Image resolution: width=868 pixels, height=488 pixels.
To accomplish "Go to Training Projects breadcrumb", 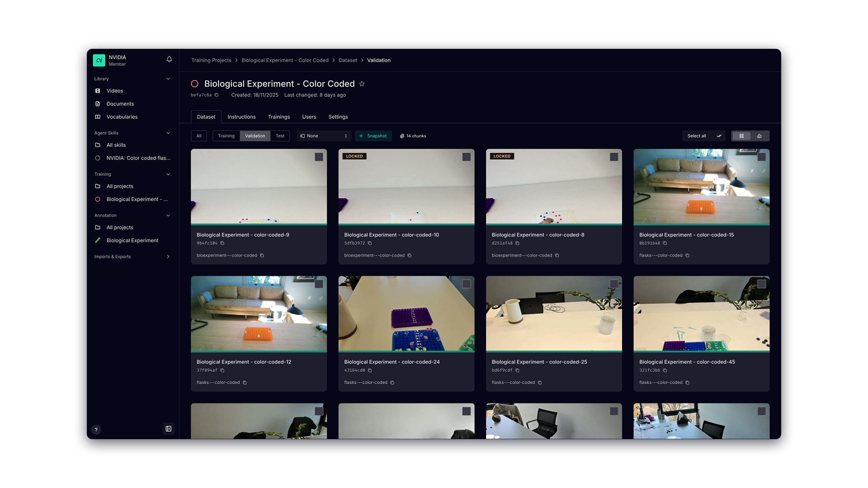I will (211, 60).
